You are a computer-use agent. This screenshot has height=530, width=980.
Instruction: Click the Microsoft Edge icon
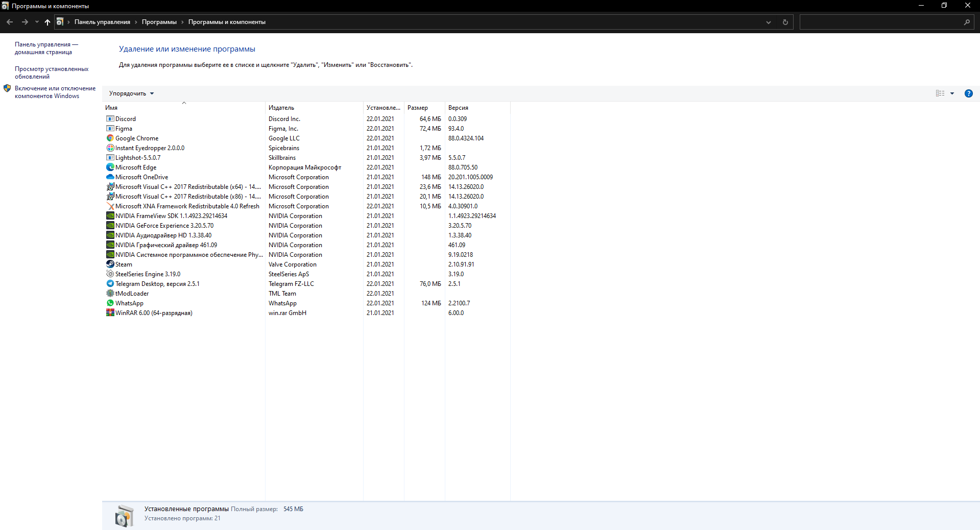point(110,167)
